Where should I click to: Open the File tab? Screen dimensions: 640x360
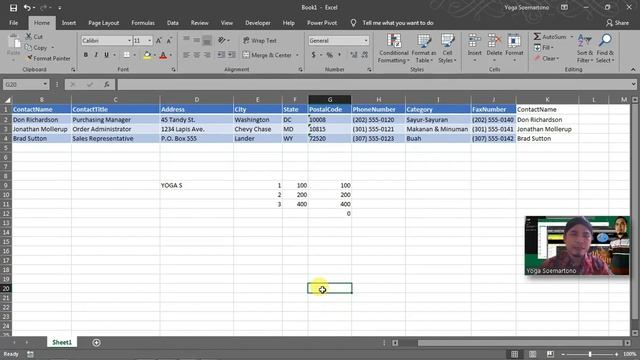(13, 23)
